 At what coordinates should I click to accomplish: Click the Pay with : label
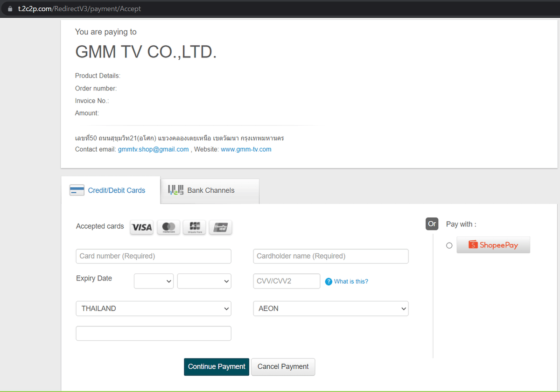click(x=461, y=224)
